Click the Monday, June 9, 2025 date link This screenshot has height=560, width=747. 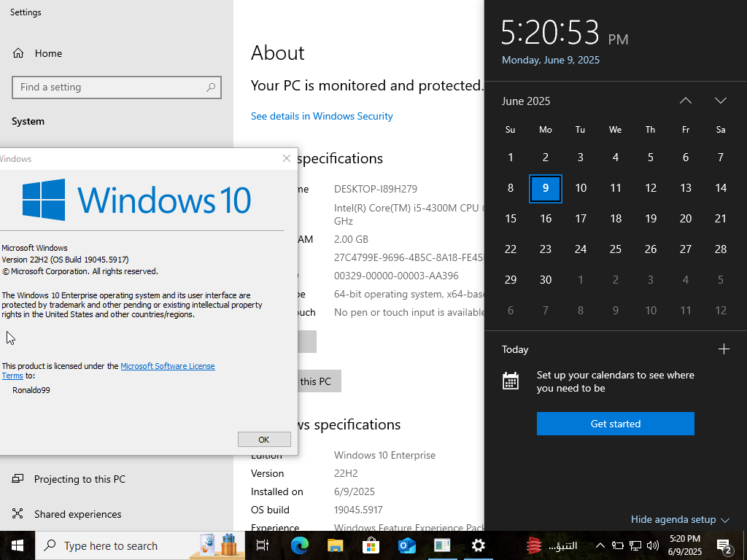[551, 60]
